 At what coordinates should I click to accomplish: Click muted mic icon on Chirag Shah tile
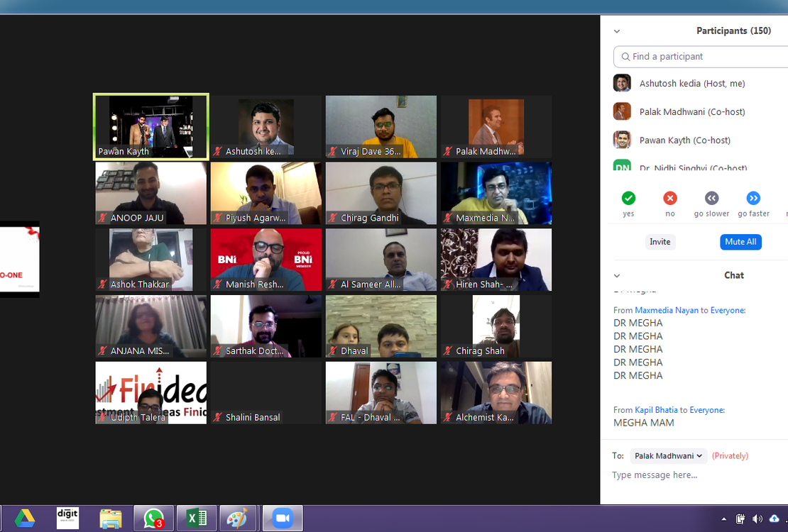(448, 351)
